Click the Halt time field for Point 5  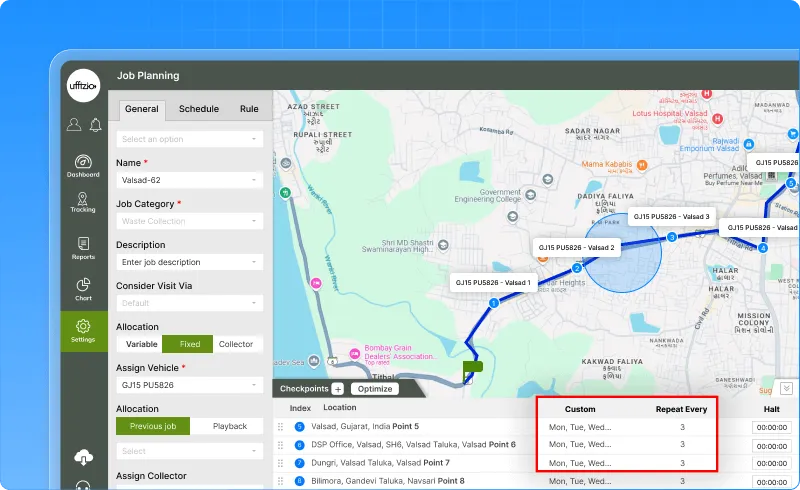pyautogui.click(x=771, y=427)
